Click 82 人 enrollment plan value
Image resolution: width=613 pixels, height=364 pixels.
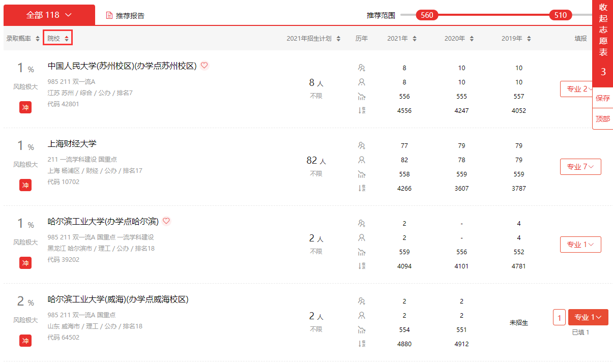[x=316, y=161]
